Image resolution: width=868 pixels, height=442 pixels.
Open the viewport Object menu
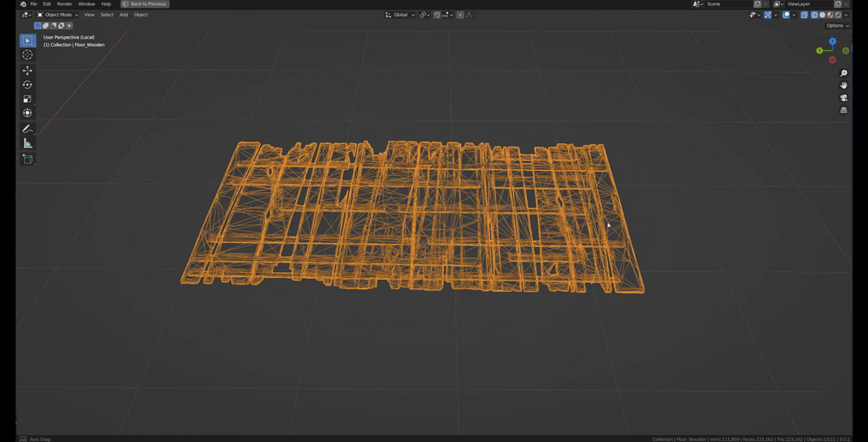click(141, 15)
